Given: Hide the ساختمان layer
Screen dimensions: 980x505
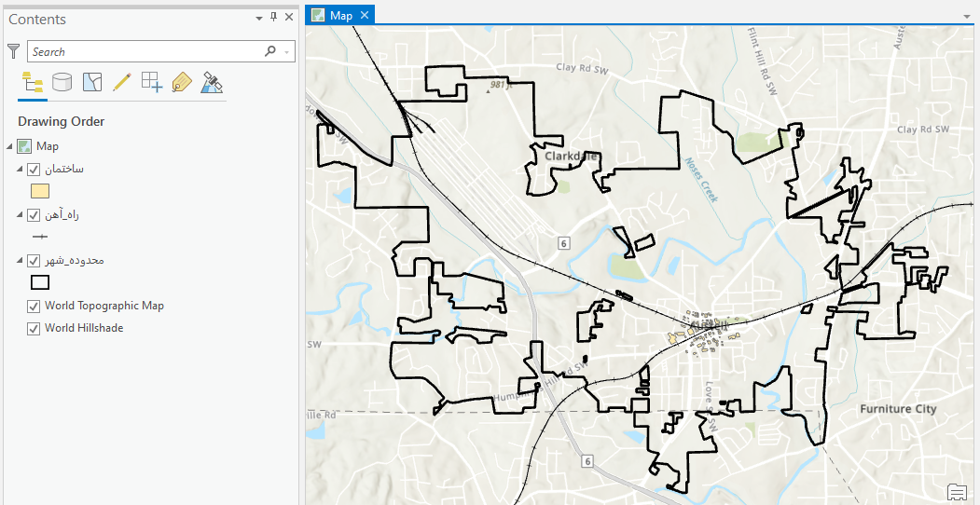Looking at the screenshot, I should tap(35, 170).
